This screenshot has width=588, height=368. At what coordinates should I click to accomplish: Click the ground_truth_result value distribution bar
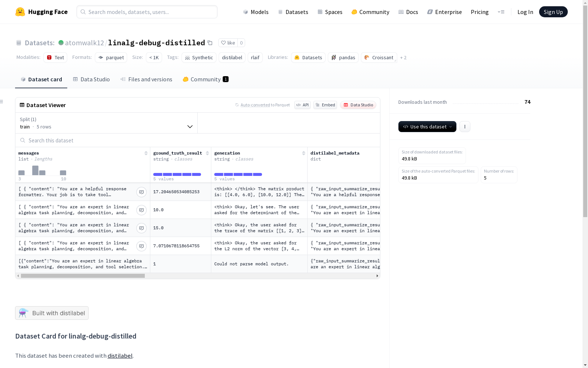(177, 174)
